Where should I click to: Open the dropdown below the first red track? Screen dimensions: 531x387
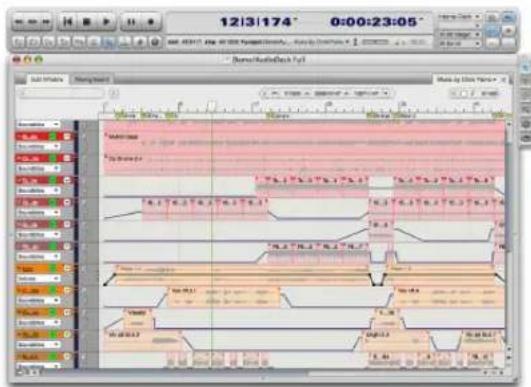pos(38,147)
